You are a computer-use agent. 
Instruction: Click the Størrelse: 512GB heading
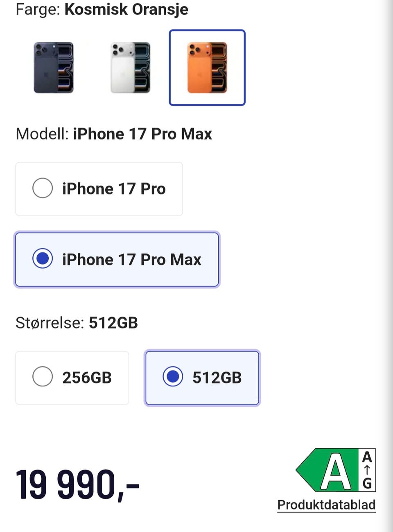[77, 323]
